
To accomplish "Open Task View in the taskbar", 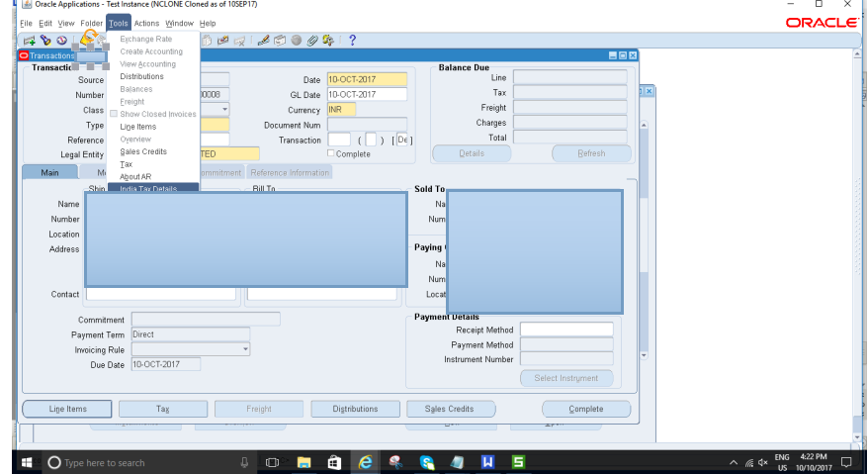I will tap(272, 462).
